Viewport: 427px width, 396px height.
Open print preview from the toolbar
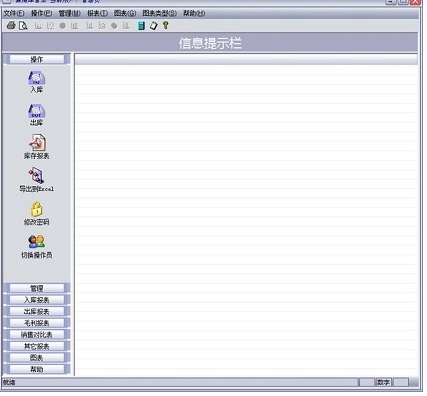[23, 25]
